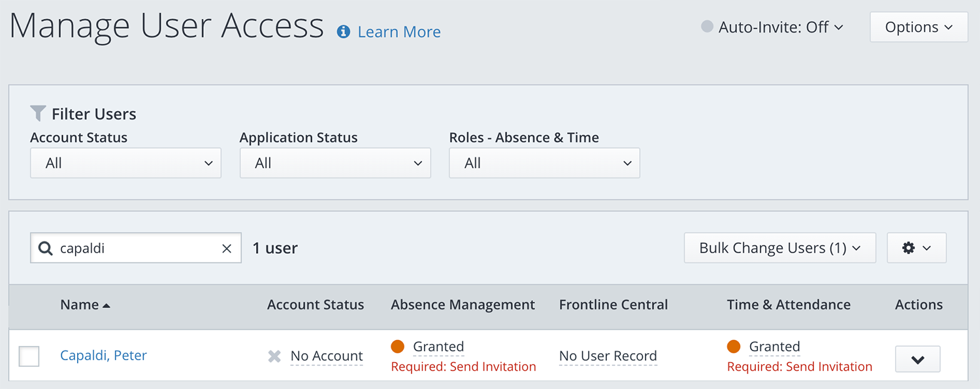This screenshot has width=980, height=389.
Task: Click the orange Time & Attendance status dot
Action: coord(734,347)
